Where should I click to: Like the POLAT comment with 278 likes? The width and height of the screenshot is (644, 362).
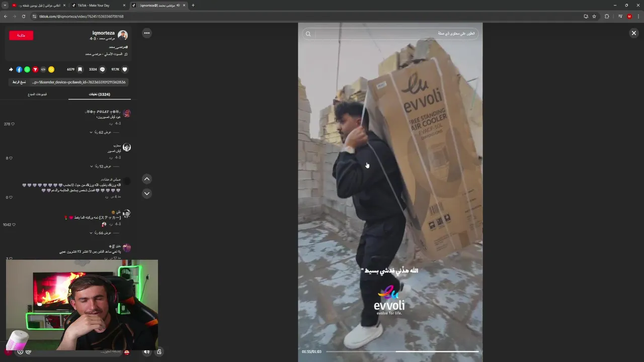[x=12, y=124]
